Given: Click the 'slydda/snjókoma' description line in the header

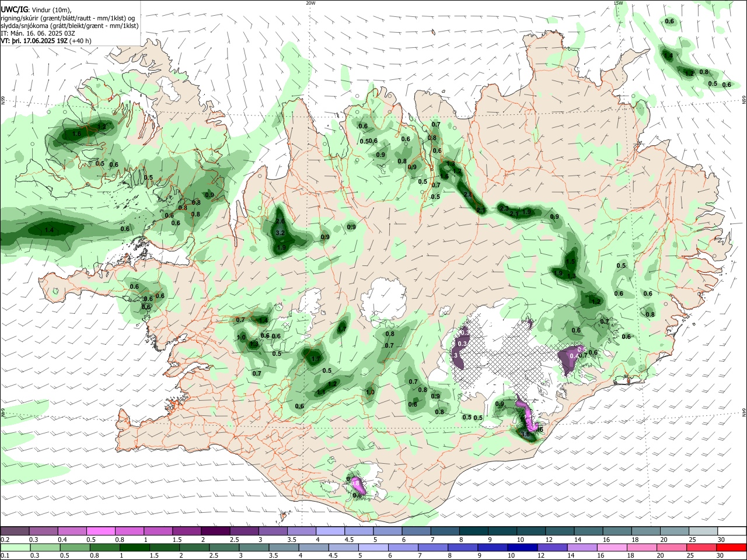Looking at the screenshot, I should click(69, 26).
